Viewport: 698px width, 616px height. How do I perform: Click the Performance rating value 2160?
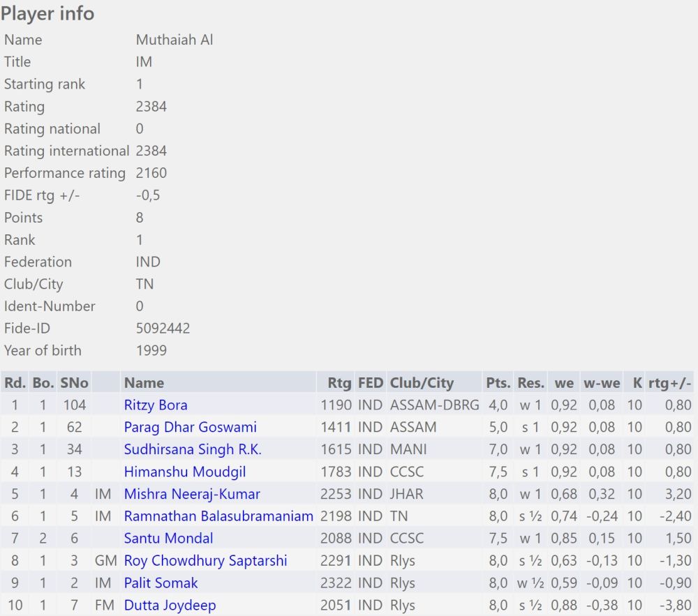pyautogui.click(x=151, y=173)
